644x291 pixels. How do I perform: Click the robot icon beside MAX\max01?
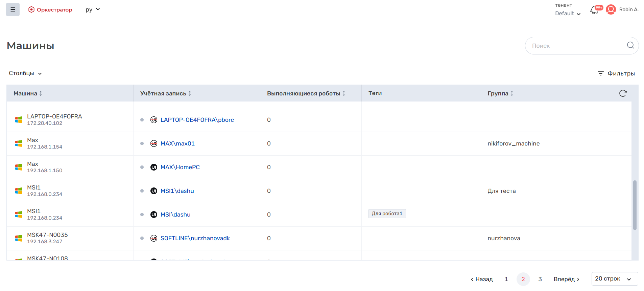pyautogui.click(x=154, y=143)
